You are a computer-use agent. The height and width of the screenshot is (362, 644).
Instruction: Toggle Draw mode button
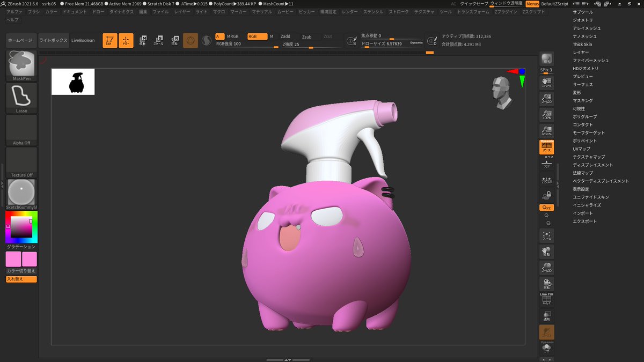tap(126, 40)
